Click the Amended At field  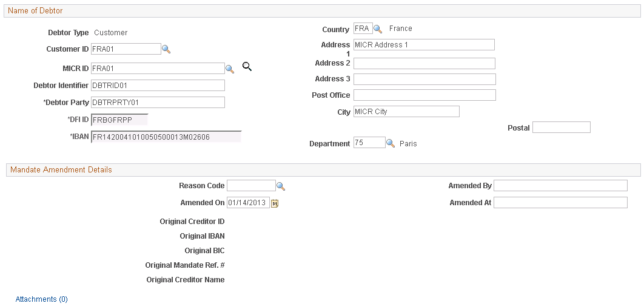(x=561, y=202)
